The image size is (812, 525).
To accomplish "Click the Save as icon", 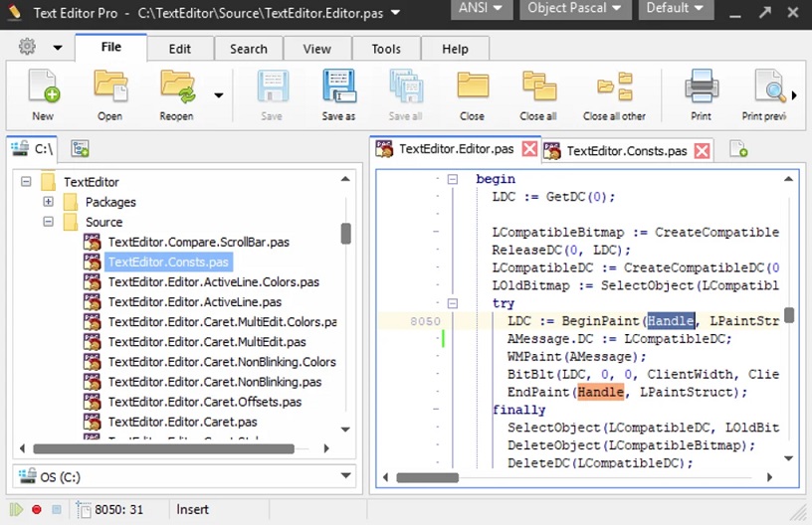I will tap(338, 86).
